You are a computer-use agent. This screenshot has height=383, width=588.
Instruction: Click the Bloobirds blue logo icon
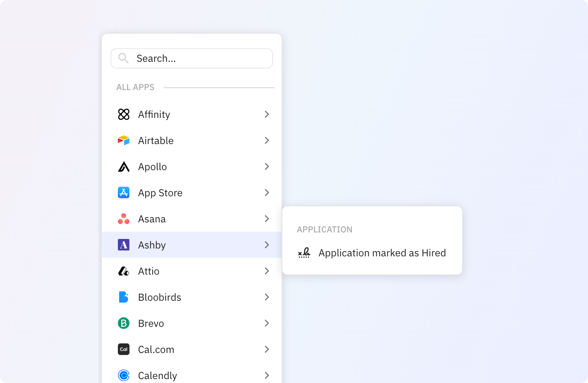click(x=124, y=297)
